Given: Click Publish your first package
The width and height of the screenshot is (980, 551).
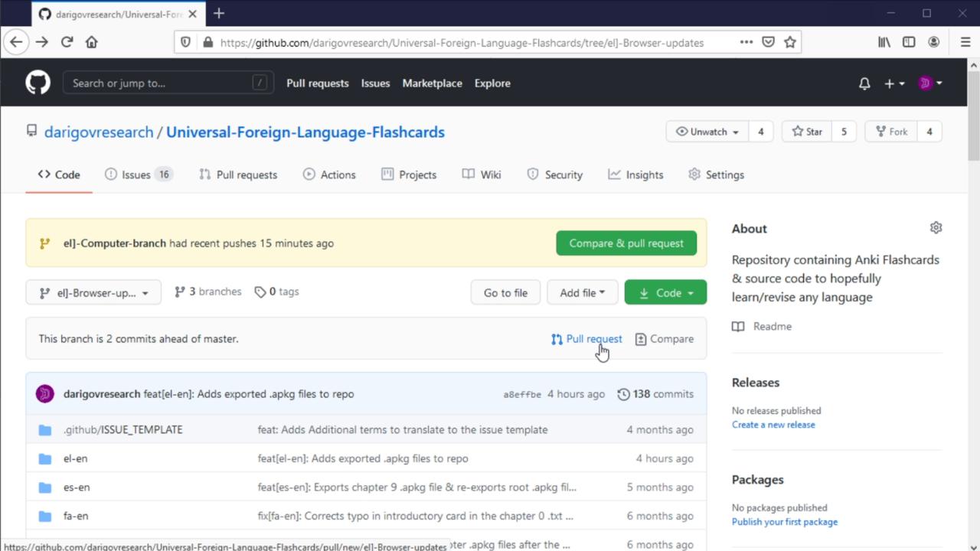Looking at the screenshot, I should click(x=785, y=522).
